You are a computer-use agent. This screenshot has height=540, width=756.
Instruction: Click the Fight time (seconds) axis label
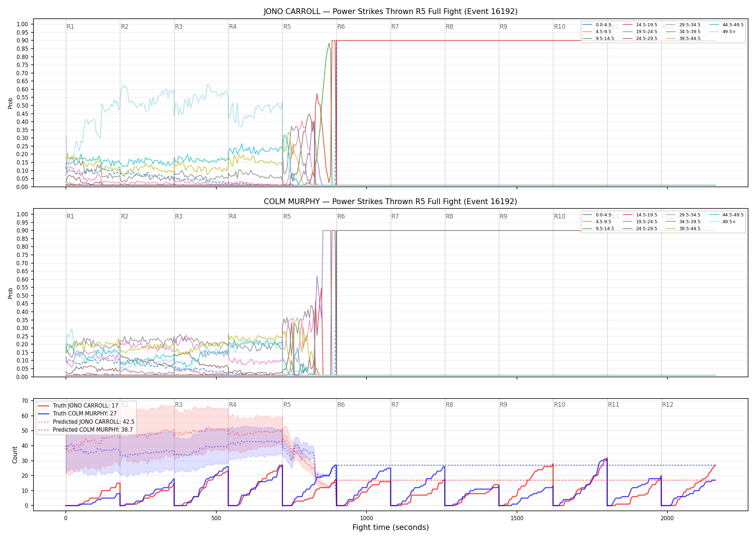pyautogui.click(x=391, y=527)
